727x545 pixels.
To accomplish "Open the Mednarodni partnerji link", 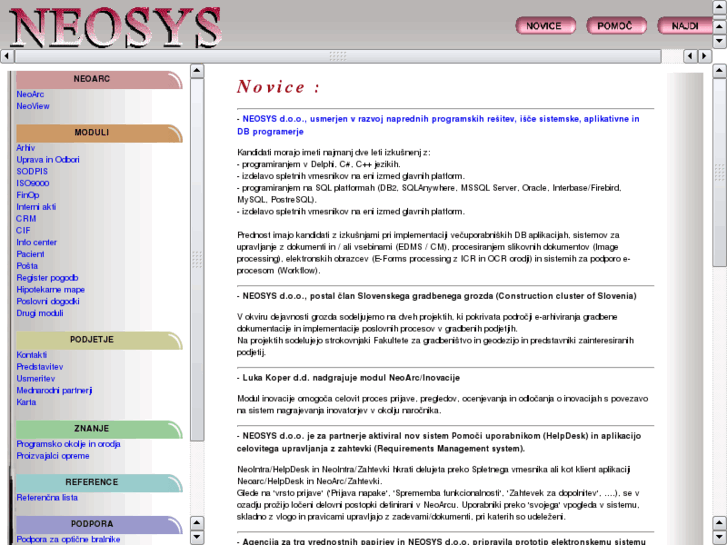I will [x=54, y=391].
